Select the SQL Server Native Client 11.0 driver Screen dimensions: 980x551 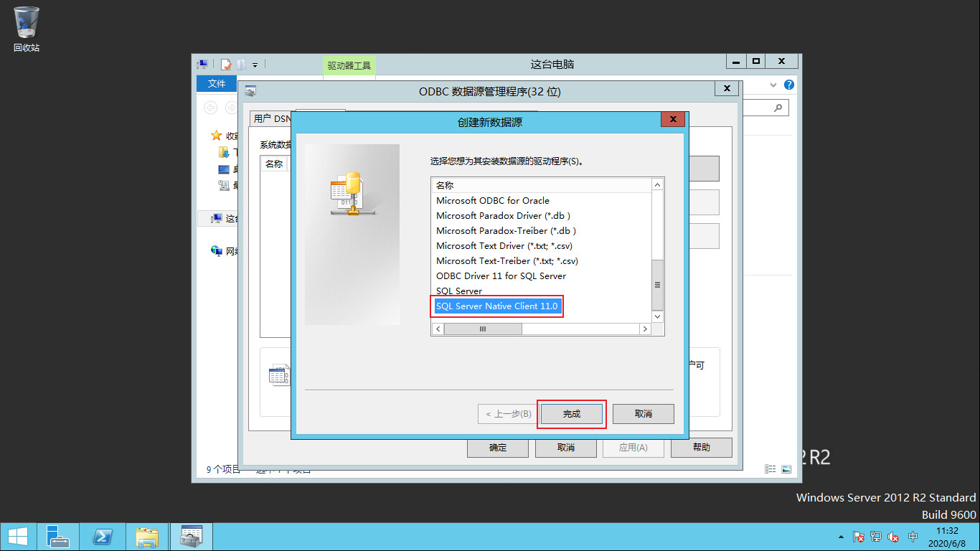[496, 306]
